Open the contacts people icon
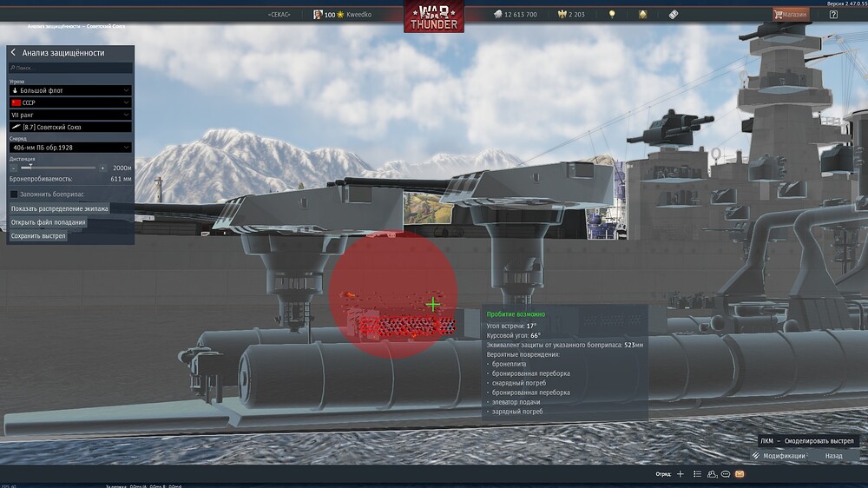 coord(712,474)
